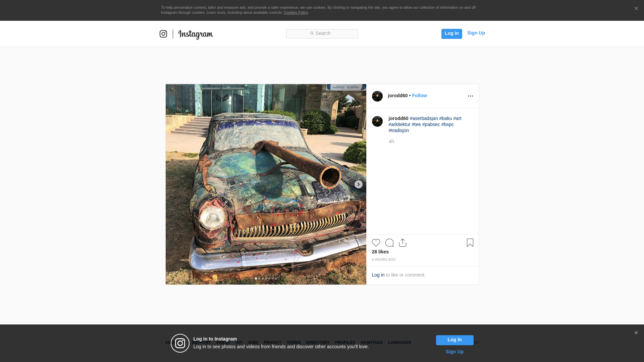This screenshot has height=362, width=644.
Task: Open the #baku hashtag
Action: [445, 118]
